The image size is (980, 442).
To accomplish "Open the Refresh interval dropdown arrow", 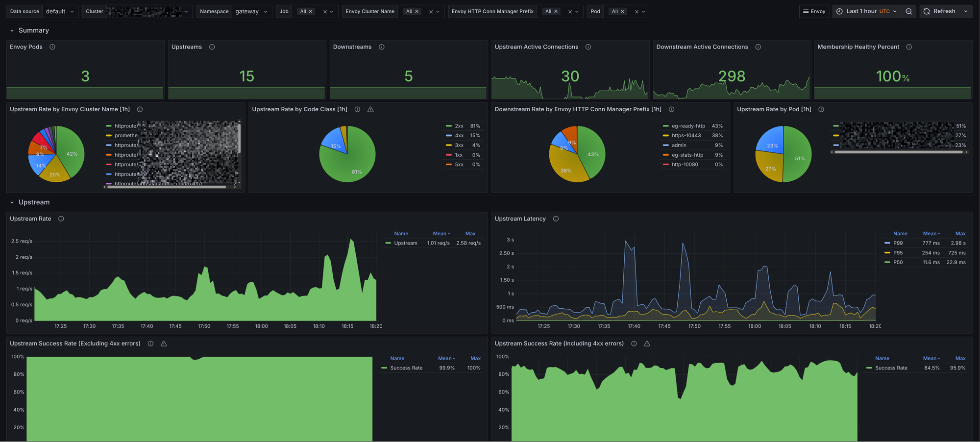I will [x=965, y=11].
